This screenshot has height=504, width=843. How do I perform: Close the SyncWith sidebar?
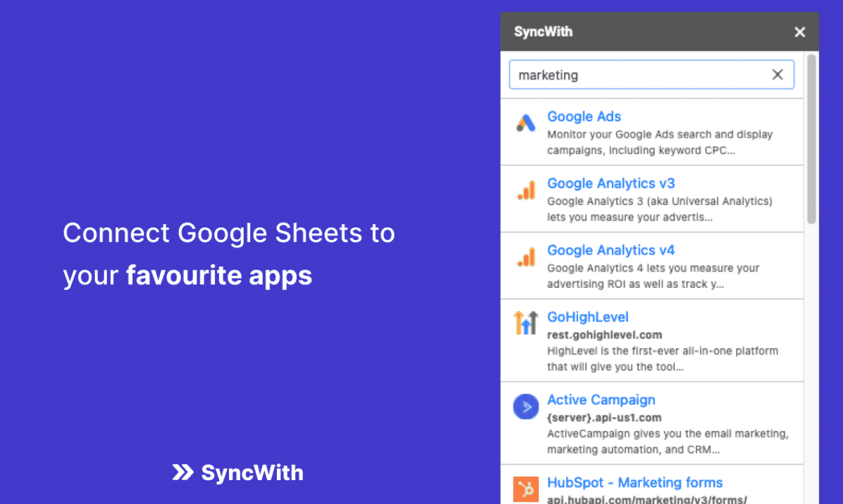click(x=799, y=32)
